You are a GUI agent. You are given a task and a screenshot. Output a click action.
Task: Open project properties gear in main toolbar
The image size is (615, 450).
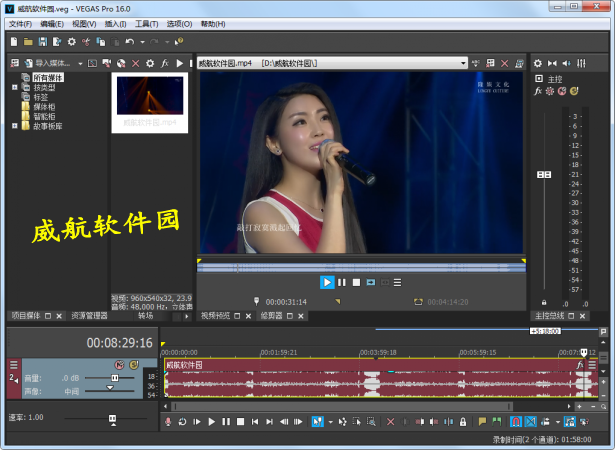click(71, 42)
